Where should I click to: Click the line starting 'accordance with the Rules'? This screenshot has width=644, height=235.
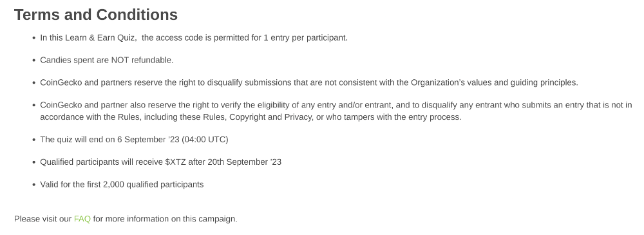(251, 117)
